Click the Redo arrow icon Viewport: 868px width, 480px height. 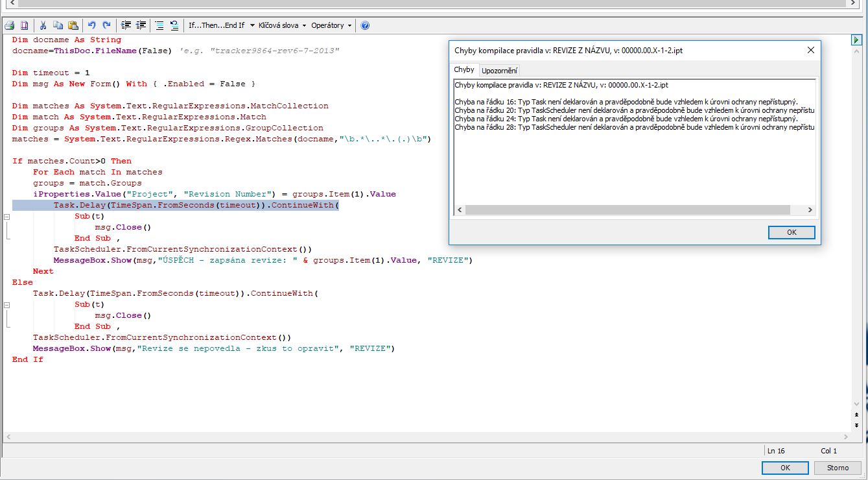click(106, 26)
